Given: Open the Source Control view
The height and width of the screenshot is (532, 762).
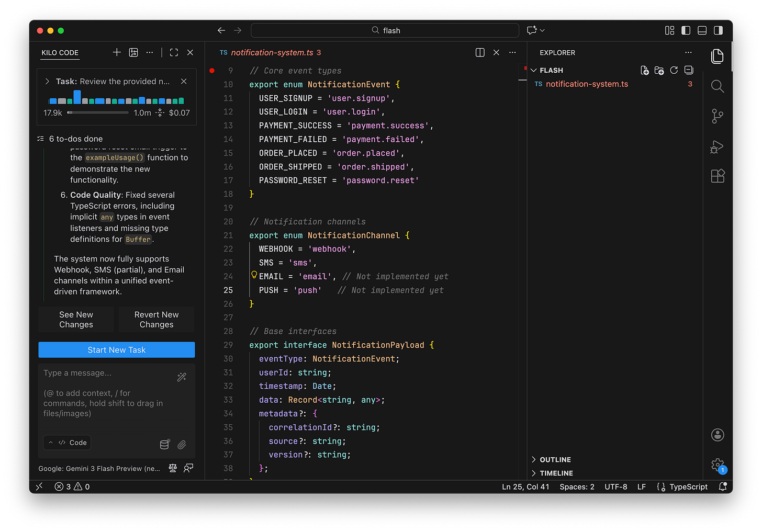Looking at the screenshot, I should click(x=718, y=116).
